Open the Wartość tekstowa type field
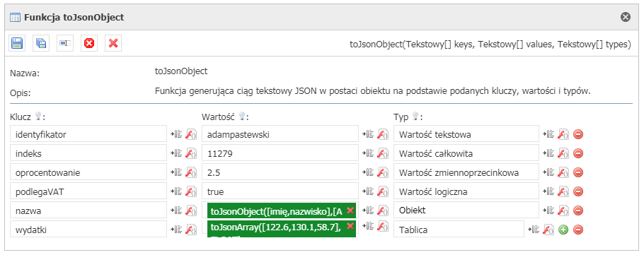 pyautogui.click(x=466, y=134)
